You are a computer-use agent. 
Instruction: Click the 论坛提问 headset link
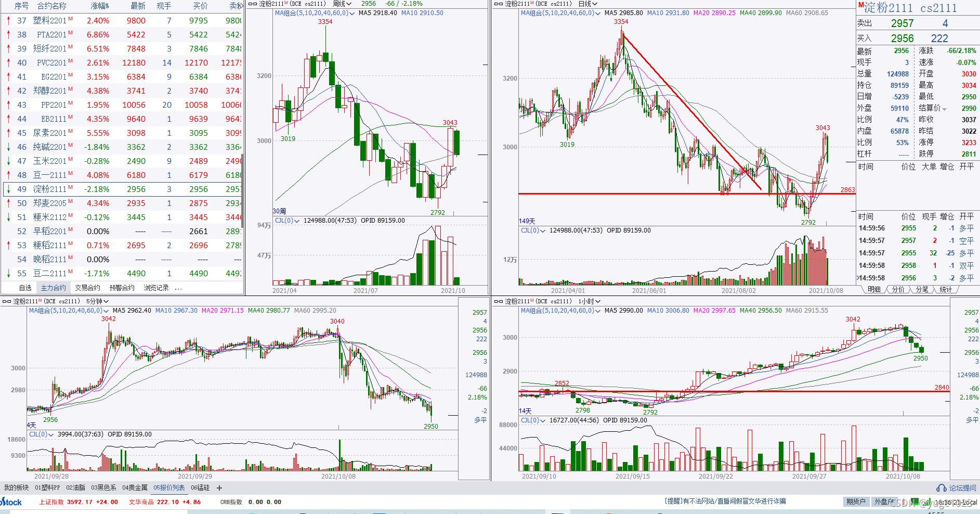tap(957, 488)
